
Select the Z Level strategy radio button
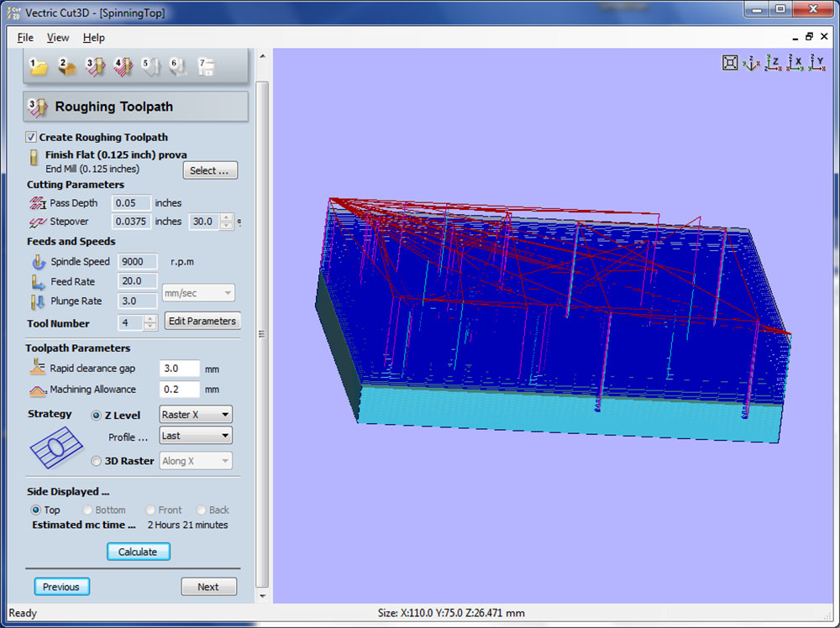(x=96, y=416)
